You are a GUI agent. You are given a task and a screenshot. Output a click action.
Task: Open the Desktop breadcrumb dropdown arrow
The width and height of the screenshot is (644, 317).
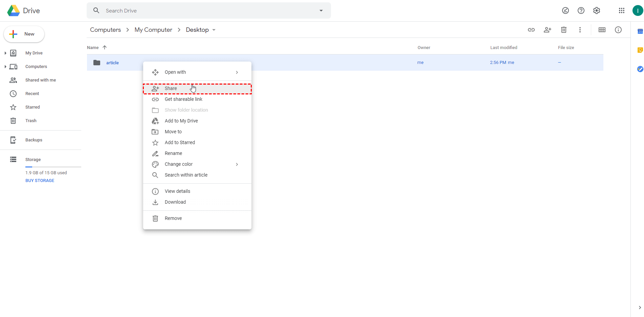coord(214,30)
